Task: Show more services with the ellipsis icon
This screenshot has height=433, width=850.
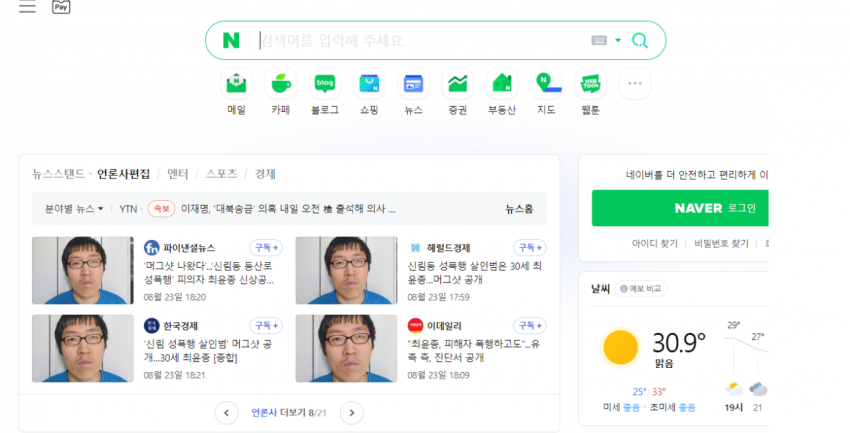Action: click(635, 83)
